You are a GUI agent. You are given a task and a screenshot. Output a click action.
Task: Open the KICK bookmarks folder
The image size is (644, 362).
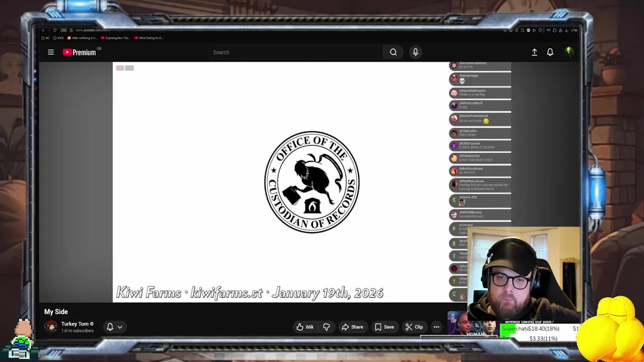[x=58, y=38]
